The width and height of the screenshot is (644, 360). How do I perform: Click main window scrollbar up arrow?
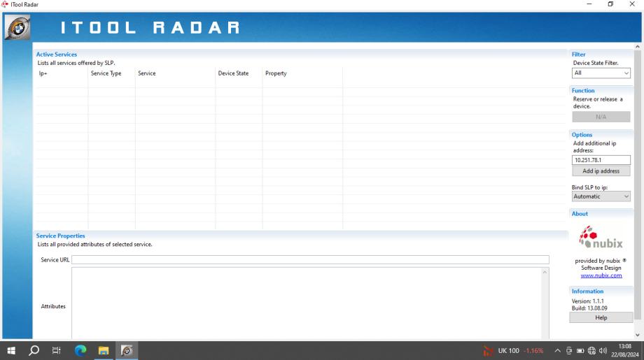pyautogui.click(x=638, y=47)
